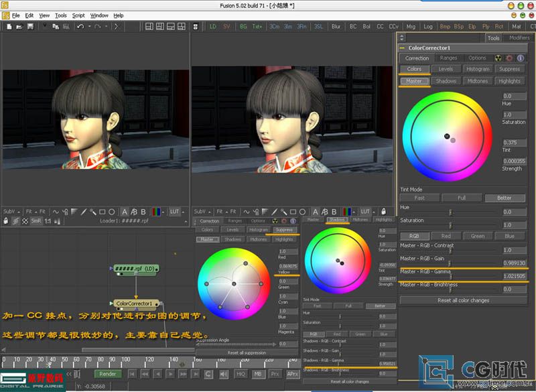This screenshot has height=392, width=536.
Task: Open the Window menu
Action: click(x=99, y=15)
